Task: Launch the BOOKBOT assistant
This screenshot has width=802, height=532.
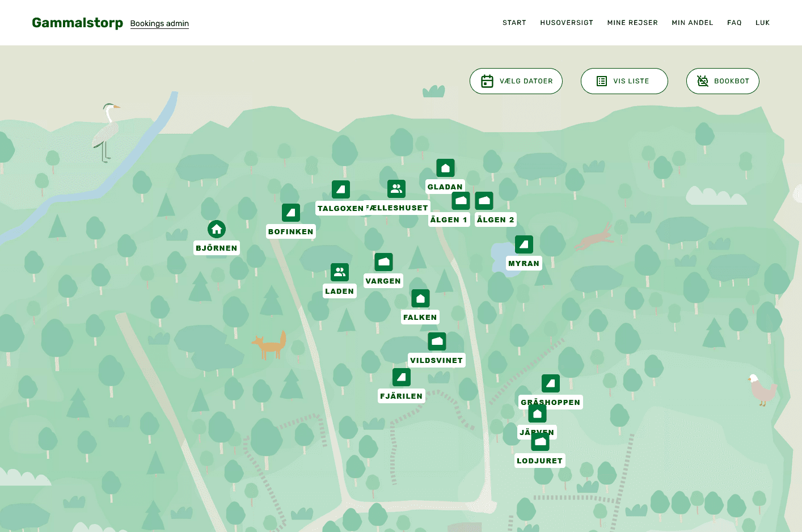Action: [x=723, y=81]
